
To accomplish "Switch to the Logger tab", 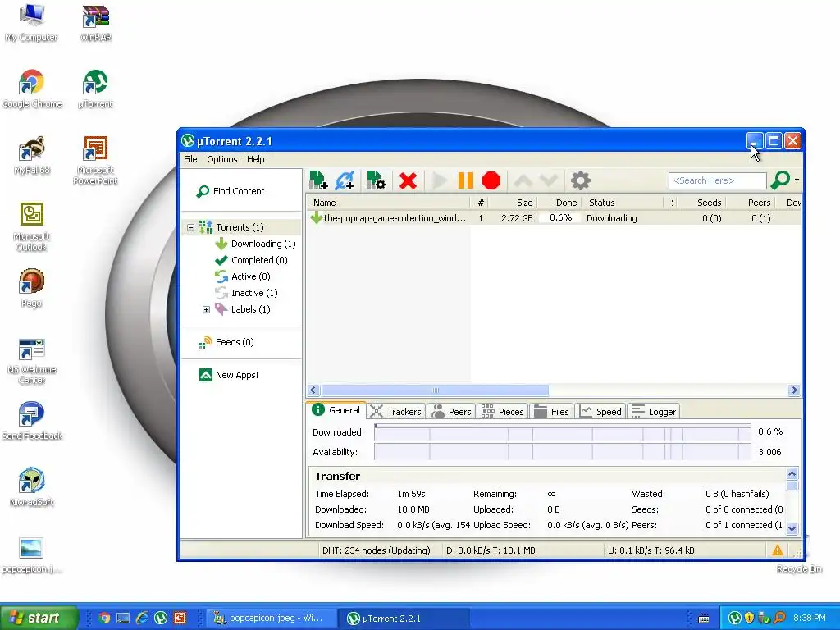I will click(654, 412).
